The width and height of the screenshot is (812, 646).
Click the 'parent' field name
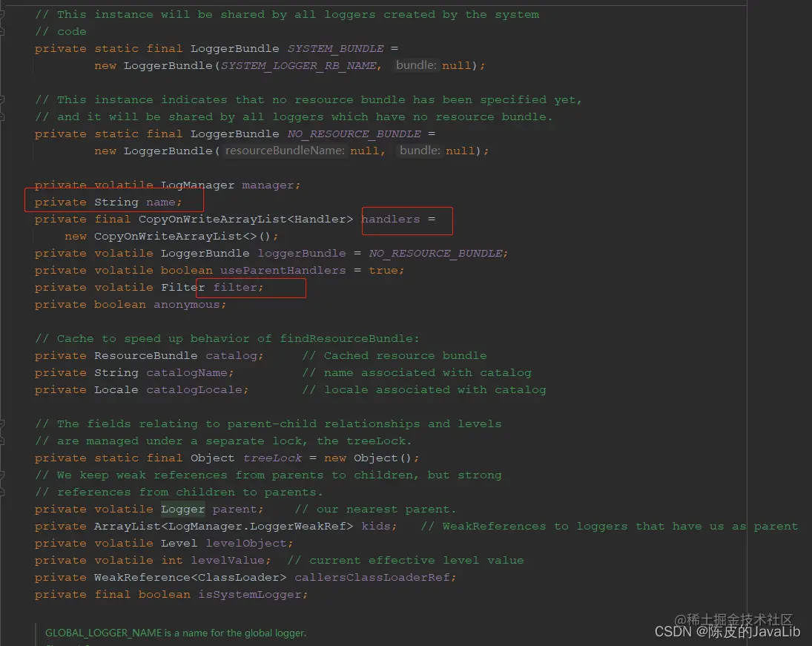coord(235,510)
